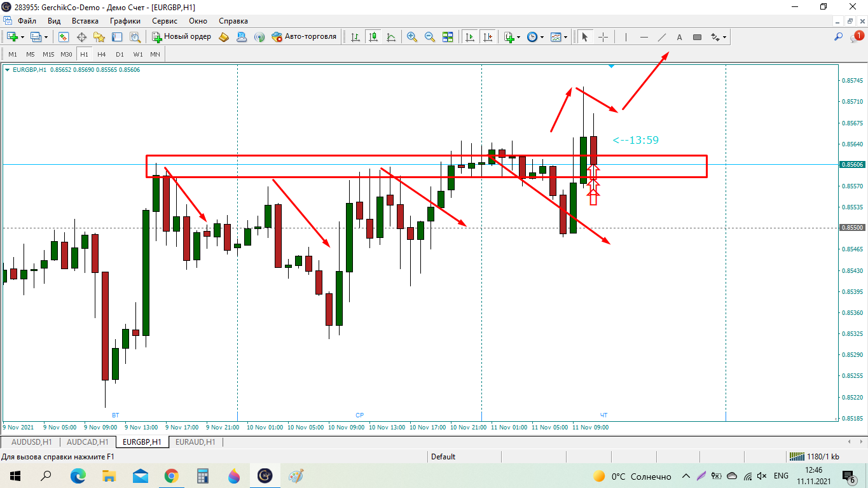Open the Windows Calculator from taskbar

point(203,476)
